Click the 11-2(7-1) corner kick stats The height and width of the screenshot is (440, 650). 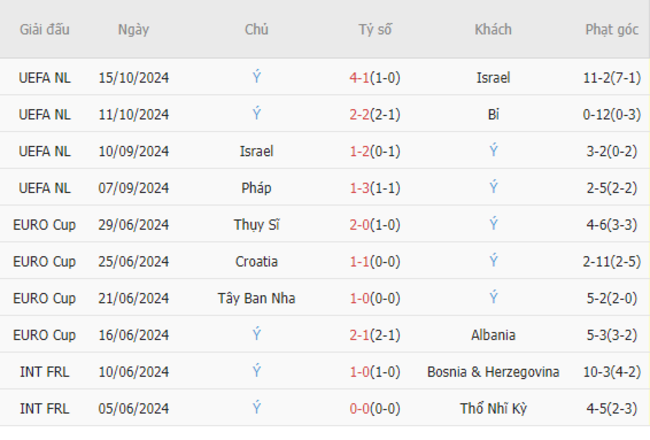click(x=611, y=78)
